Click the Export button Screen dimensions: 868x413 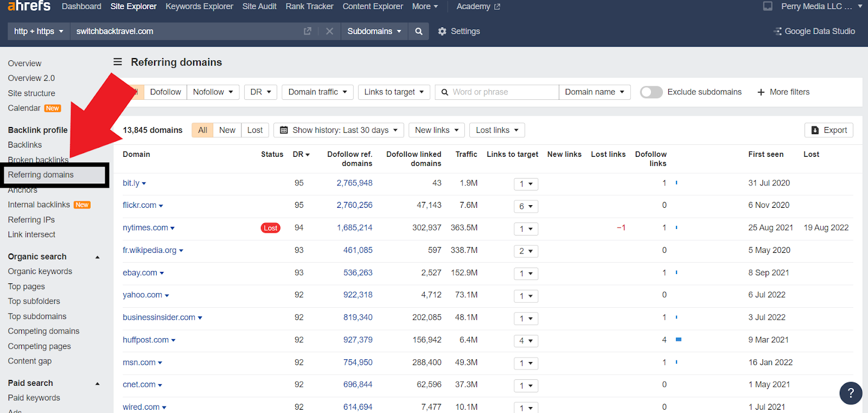click(829, 130)
